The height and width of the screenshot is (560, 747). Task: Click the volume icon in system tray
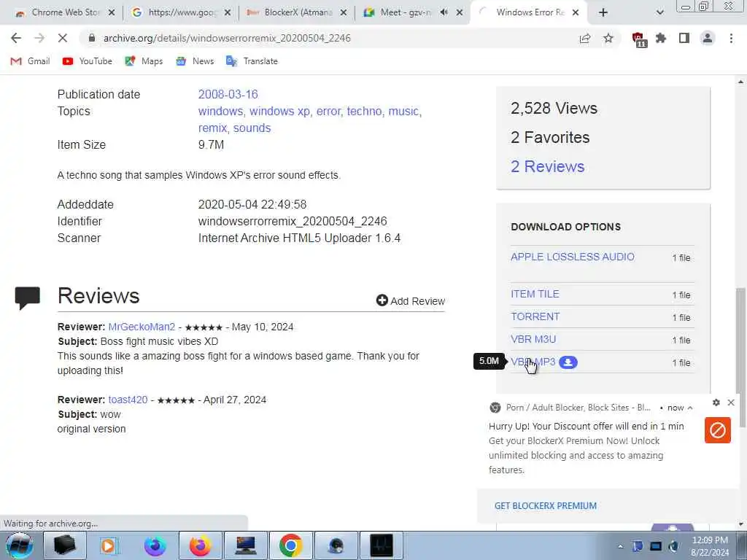(673, 546)
